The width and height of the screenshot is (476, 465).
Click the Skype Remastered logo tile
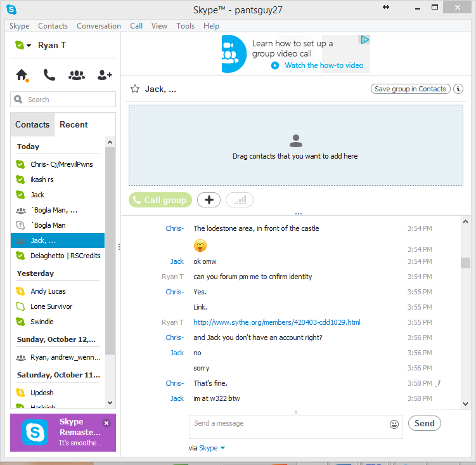tap(35, 432)
